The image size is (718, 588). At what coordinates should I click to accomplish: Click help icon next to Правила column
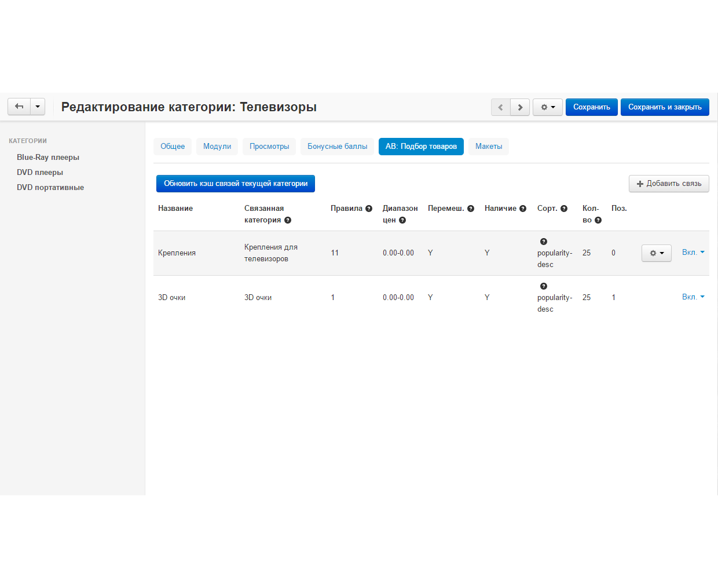click(369, 209)
